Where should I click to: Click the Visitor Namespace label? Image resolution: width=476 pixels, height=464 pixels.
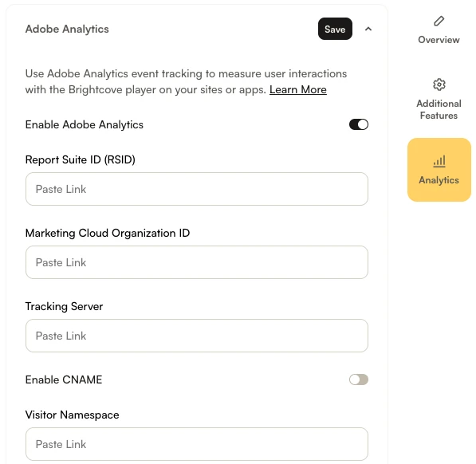(x=73, y=415)
